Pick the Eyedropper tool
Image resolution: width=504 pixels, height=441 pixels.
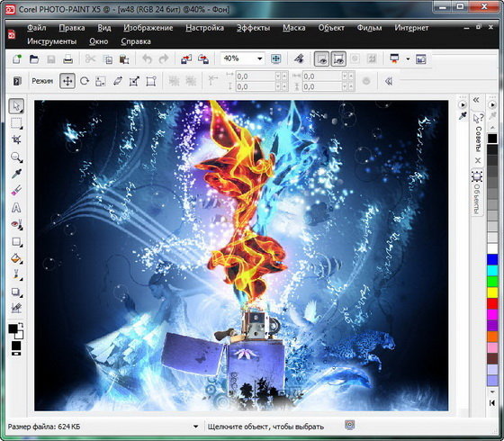pyautogui.click(x=16, y=175)
